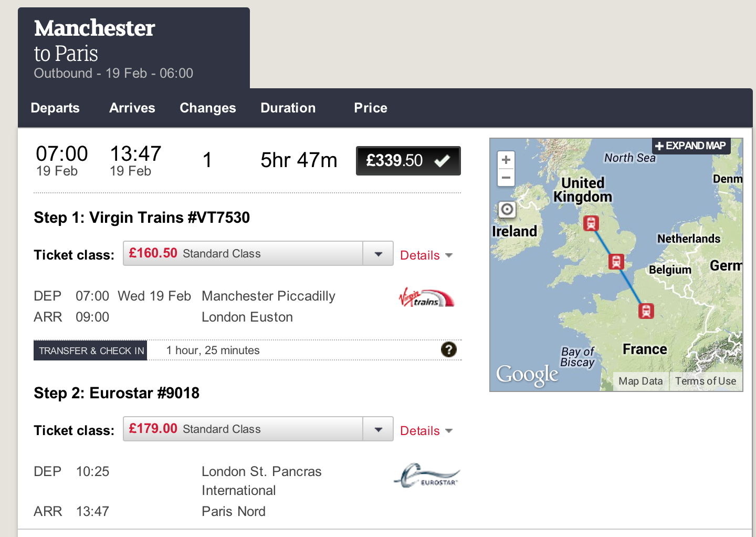Click the Duration column header
The image size is (756, 537).
coord(288,108)
